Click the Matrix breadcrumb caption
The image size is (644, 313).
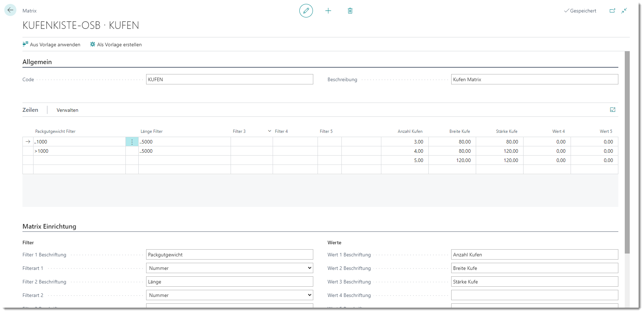pos(30,11)
